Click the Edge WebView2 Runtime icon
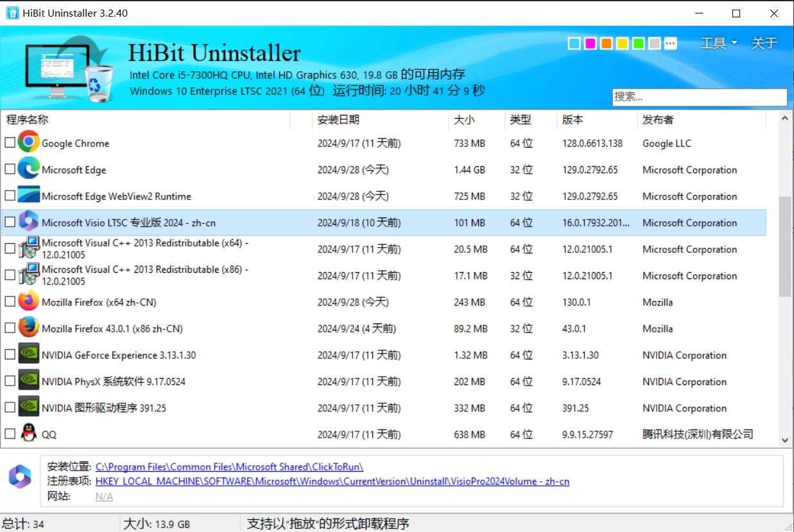Viewport: 794px width, 532px height. 29,195
